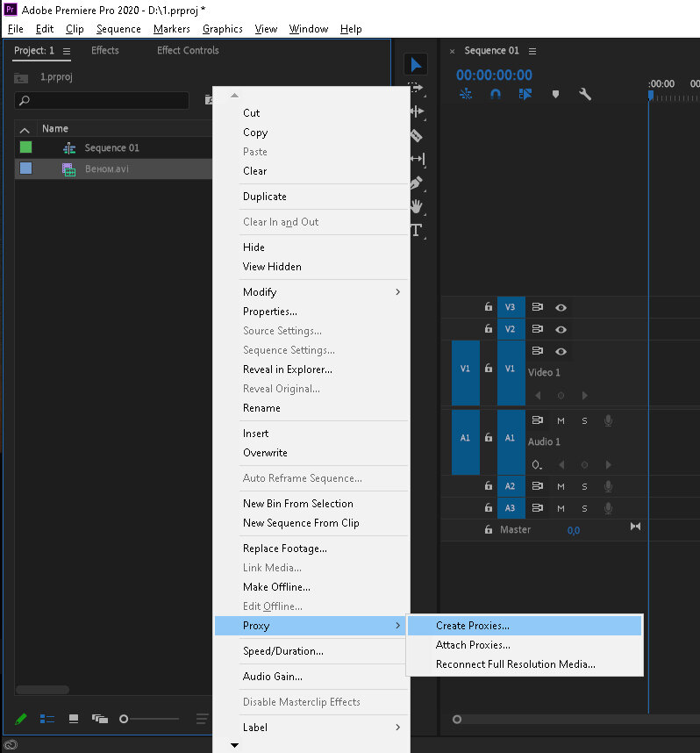Select the Pen tool
This screenshot has height=753, width=700.
pos(417,183)
